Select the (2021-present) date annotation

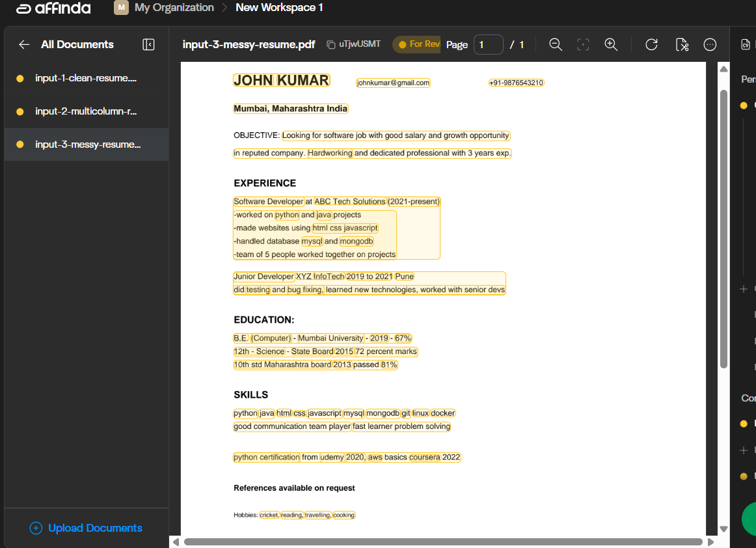tap(414, 202)
